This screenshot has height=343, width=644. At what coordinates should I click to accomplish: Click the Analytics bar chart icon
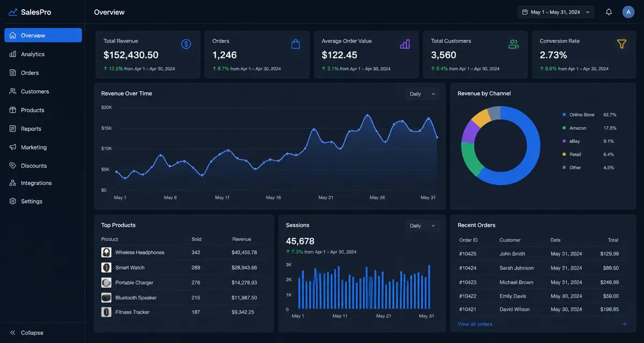[x=13, y=54]
